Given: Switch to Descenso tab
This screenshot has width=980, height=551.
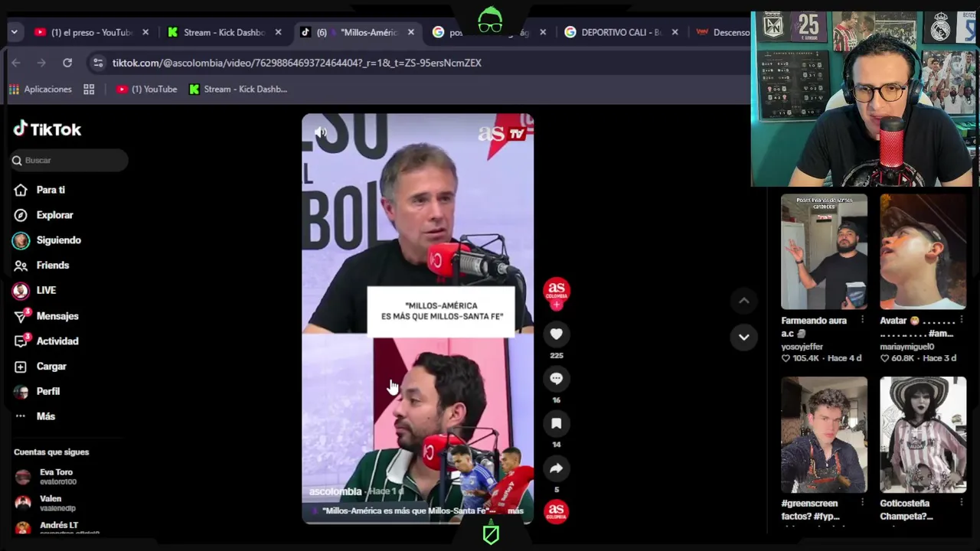Looking at the screenshot, I should pos(722,32).
